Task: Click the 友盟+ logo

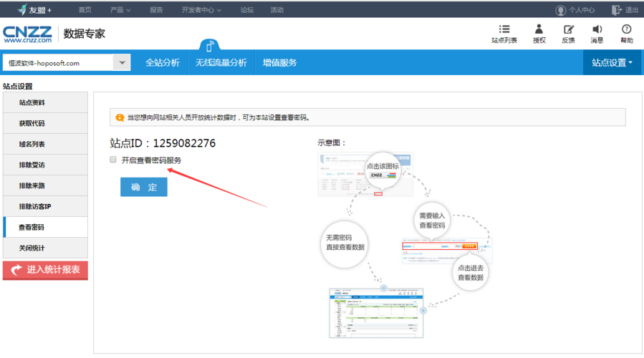Action: coord(35,10)
